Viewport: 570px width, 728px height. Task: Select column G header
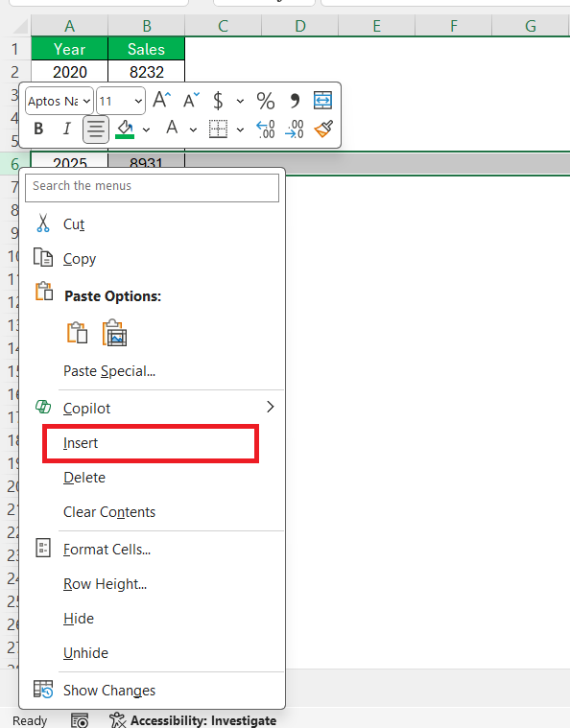pos(531,26)
